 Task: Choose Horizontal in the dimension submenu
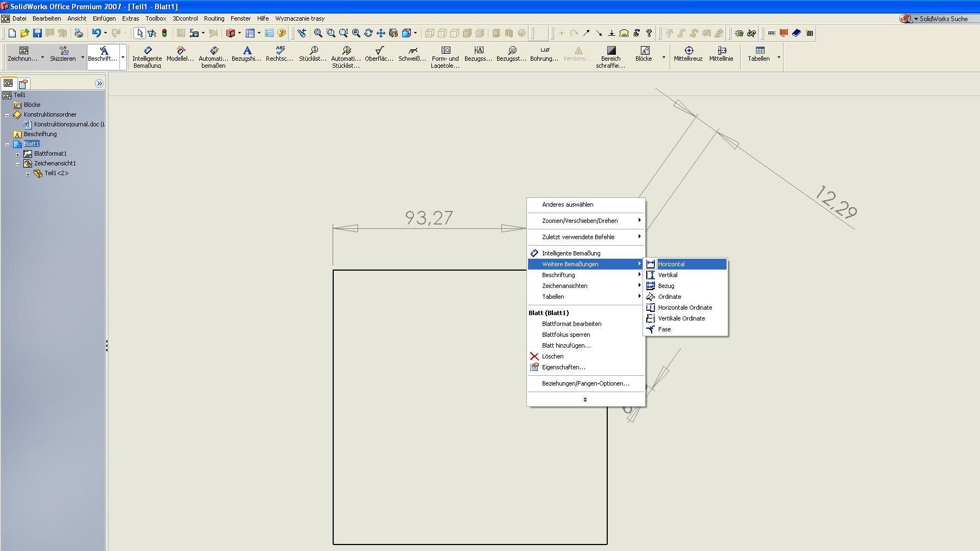coord(685,264)
